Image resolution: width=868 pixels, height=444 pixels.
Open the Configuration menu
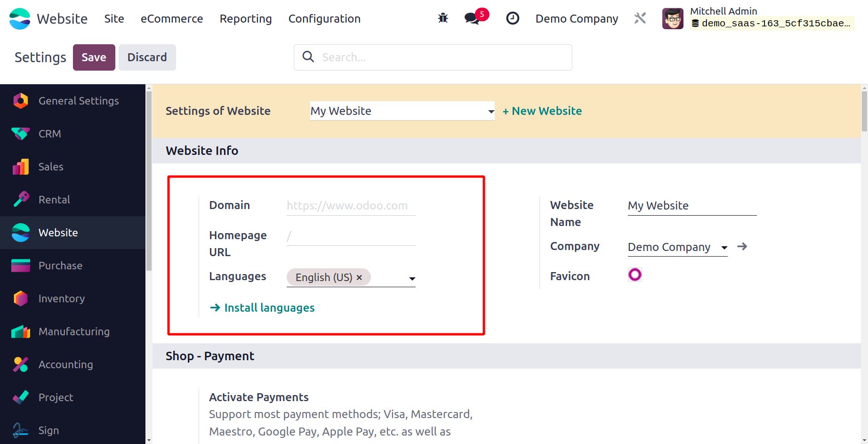[x=324, y=18]
